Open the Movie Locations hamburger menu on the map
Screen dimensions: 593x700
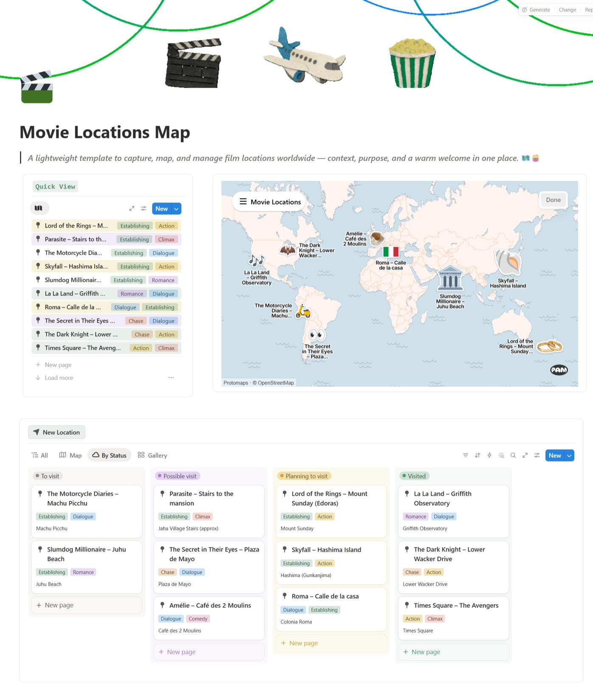coord(243,202)
